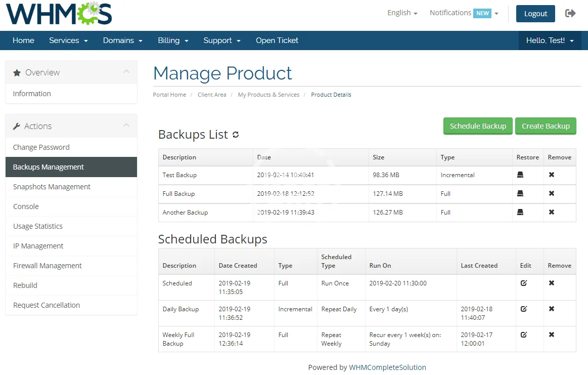Open the Notifications dropdown
The width and height of the screenshot is (588, 375).
tap(464, 13)
